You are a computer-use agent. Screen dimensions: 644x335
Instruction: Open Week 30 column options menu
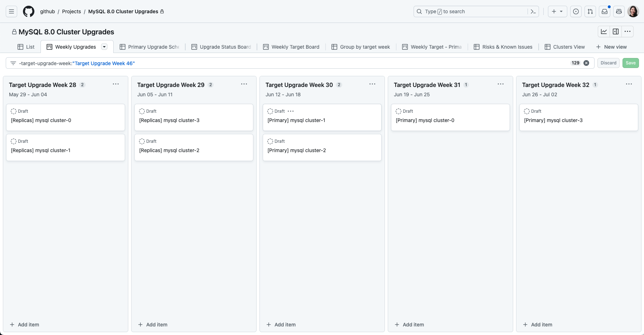tap(372, 84)
